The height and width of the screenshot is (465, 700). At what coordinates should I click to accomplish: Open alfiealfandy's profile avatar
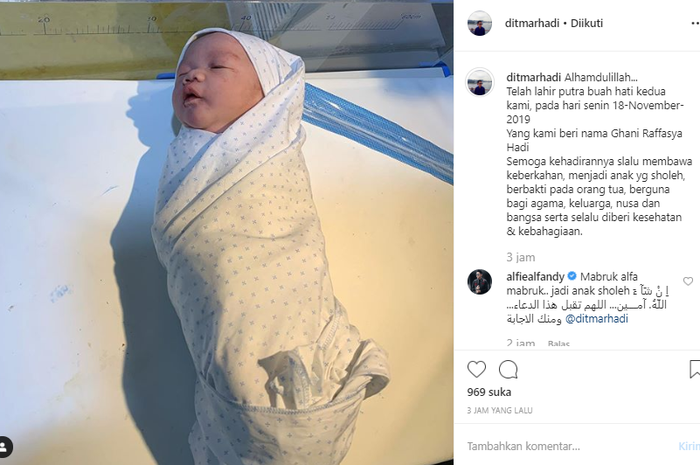point(479,282)
